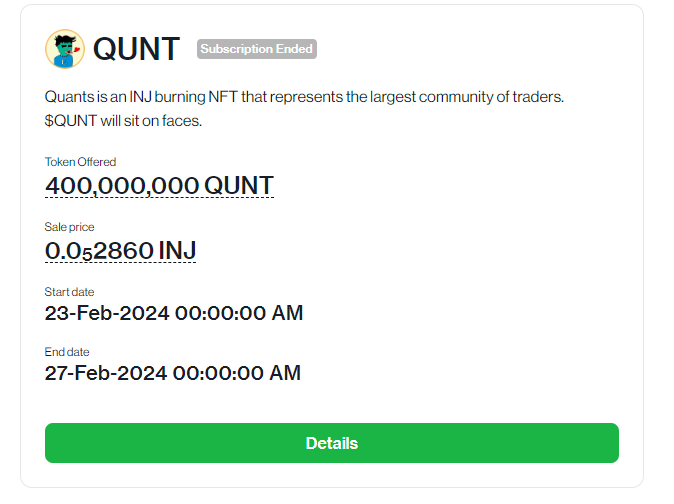Click the start date's 00:00:00 AM time
Image resolution: width=674 pixels, height=504 pixels.
(x=238, y=313)
